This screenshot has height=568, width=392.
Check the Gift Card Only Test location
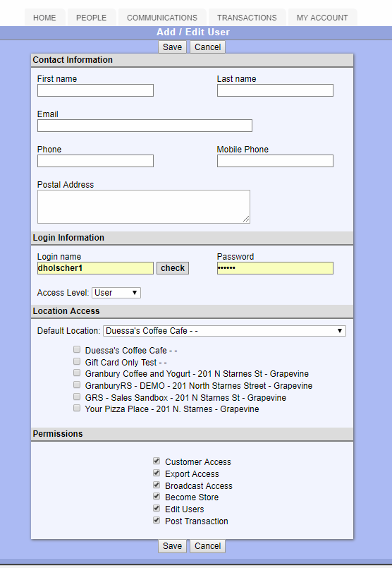coord(77,361)
